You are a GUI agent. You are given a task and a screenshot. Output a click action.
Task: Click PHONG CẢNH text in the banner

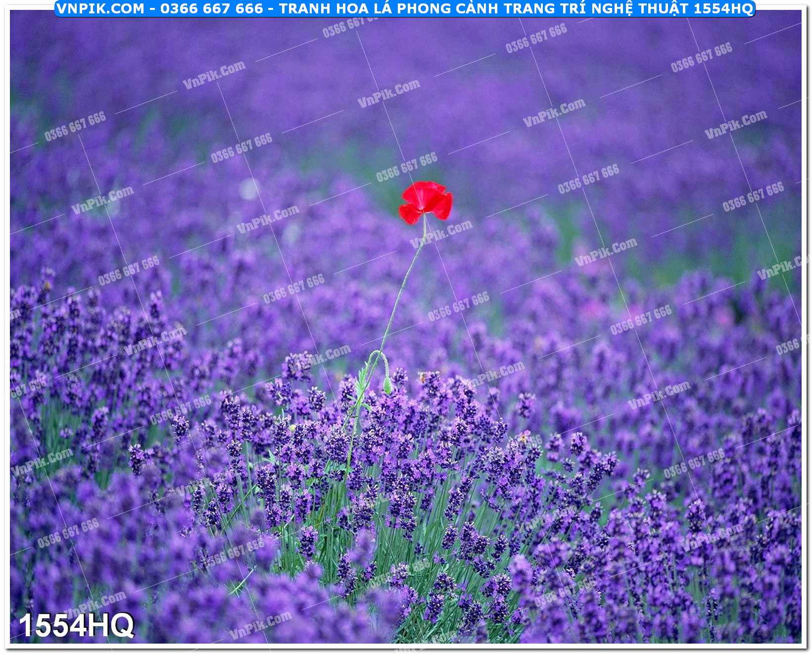[x=443, y=8]
